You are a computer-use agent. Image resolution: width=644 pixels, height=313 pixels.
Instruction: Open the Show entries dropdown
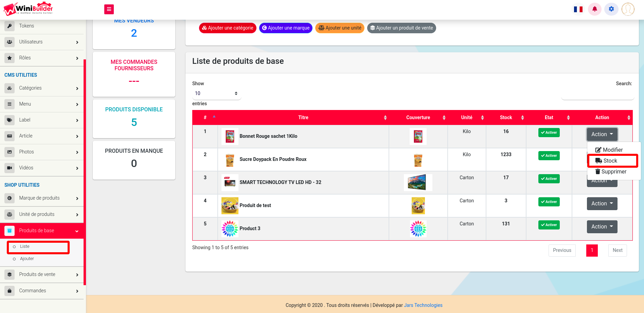click(x=216, y=93)
